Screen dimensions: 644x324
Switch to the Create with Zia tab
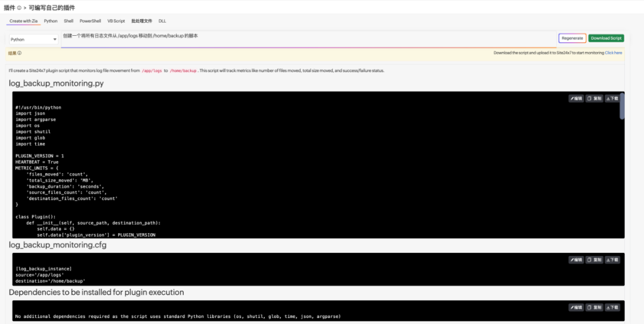[x=23, y=21]
